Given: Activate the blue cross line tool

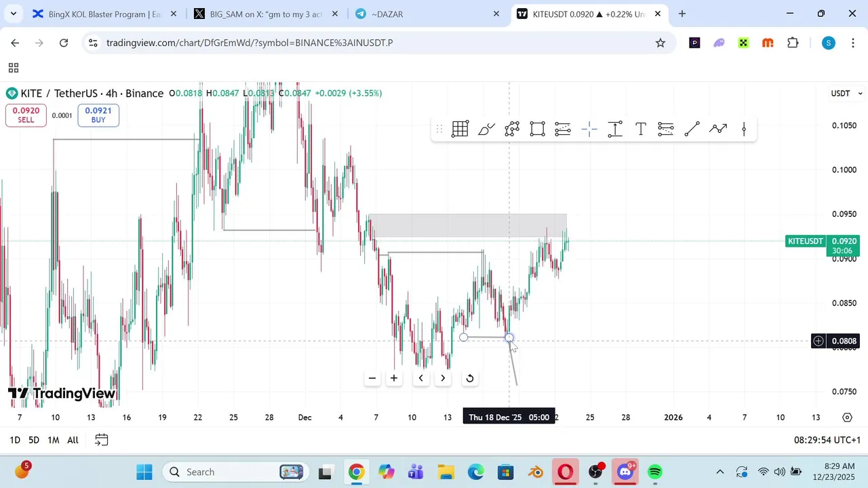Looking at the screenshot, I should [589, 129].
